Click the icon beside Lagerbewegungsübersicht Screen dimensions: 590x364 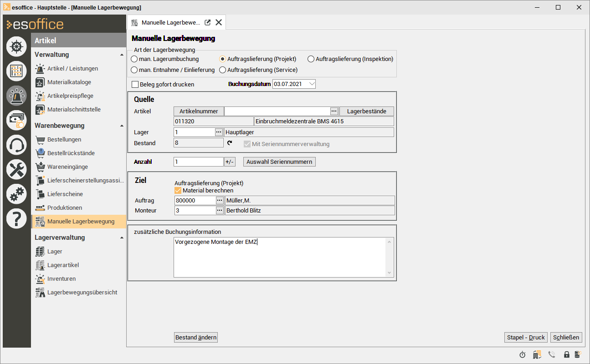(40, 293)
